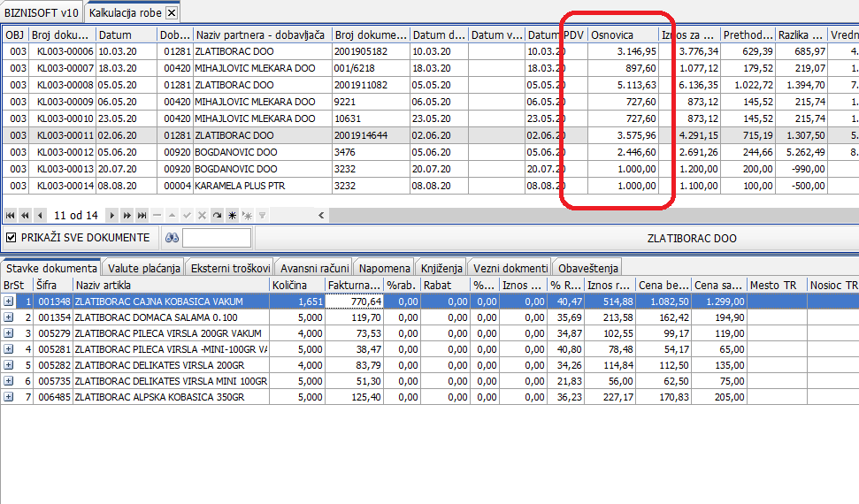Expand item row ZLATIBORAC DELIKATES VIRSLA 200GR
859x504 pixels.
[8, 365]
